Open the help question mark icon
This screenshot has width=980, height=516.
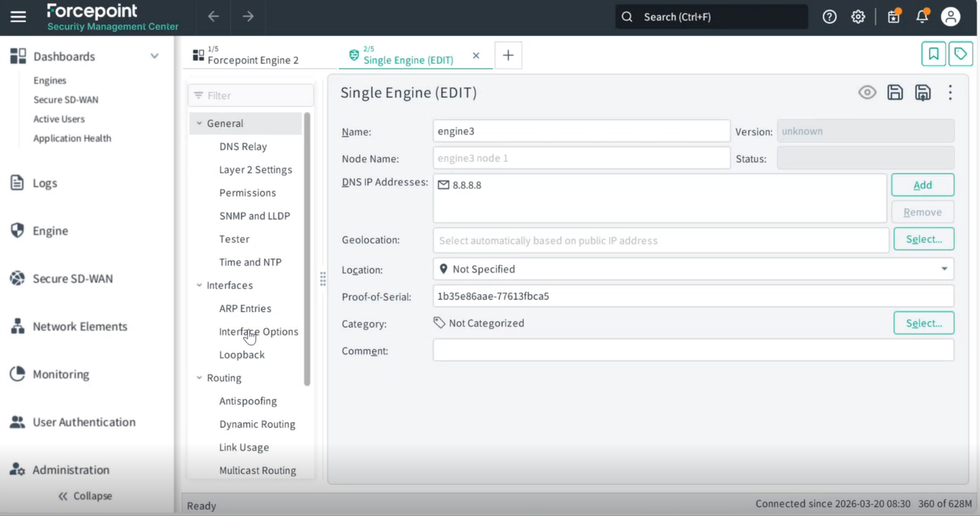point(830,17)
